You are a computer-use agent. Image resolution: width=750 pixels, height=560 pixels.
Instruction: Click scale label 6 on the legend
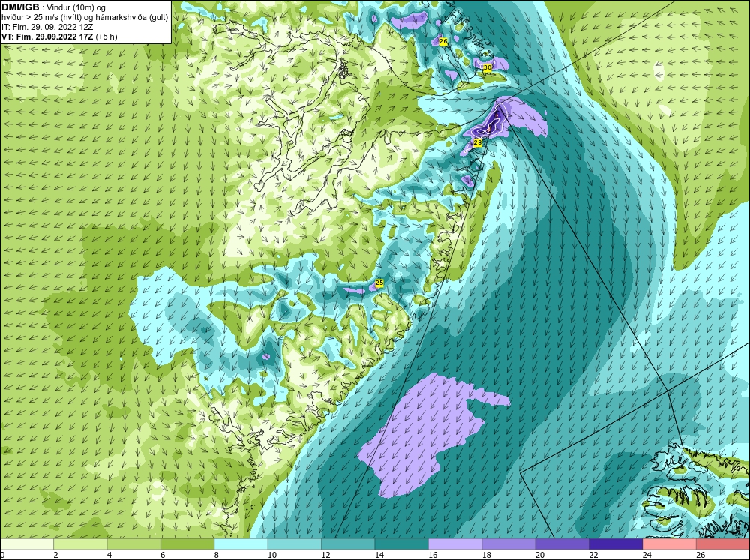tap(163, 556)
